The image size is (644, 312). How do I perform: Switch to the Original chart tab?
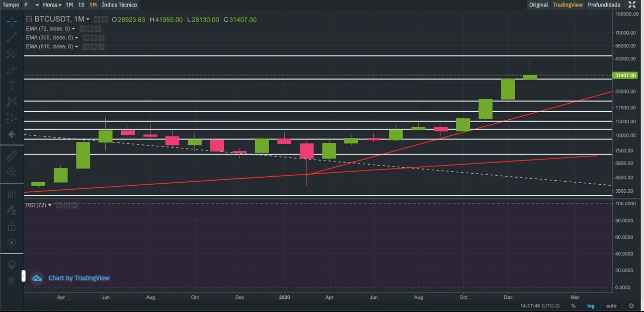click(538, 5)
